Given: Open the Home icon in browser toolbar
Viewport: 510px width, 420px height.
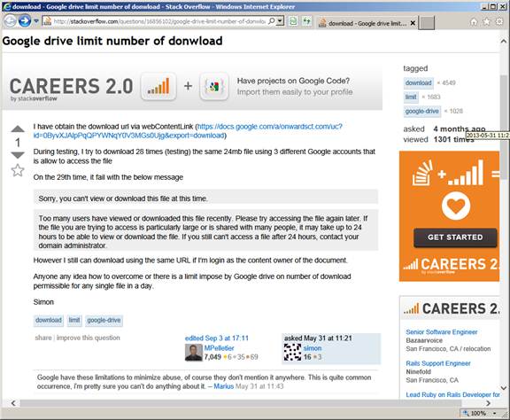Looking at the screenshot, I should [474, 22].
